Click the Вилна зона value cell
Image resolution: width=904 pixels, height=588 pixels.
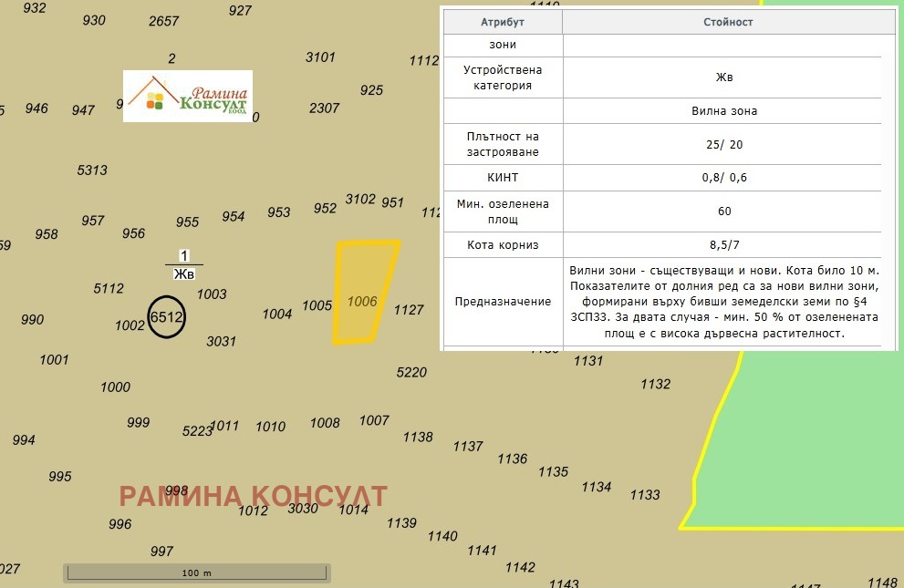click(724, 111)
